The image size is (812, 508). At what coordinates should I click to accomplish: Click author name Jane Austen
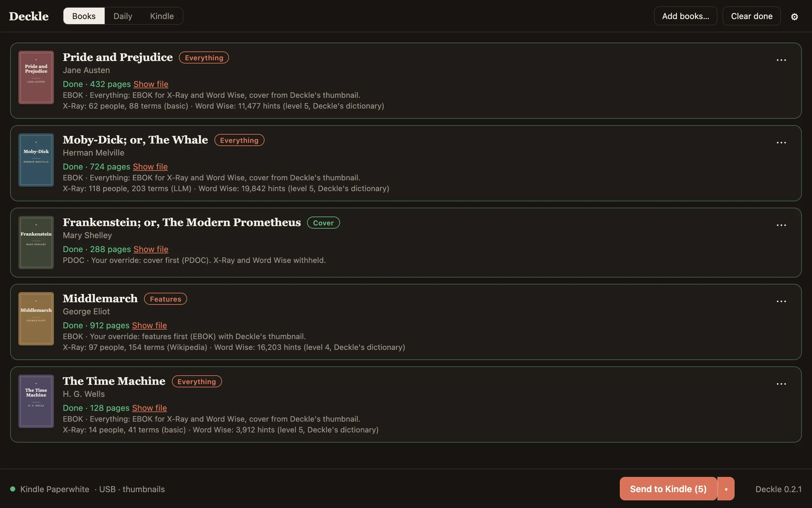86,70
